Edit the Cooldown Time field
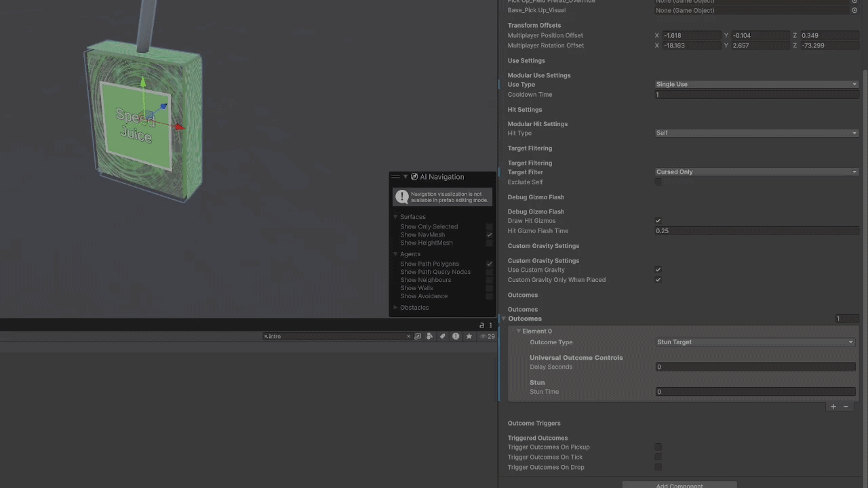Screen dimensions: 868x488 756,95
